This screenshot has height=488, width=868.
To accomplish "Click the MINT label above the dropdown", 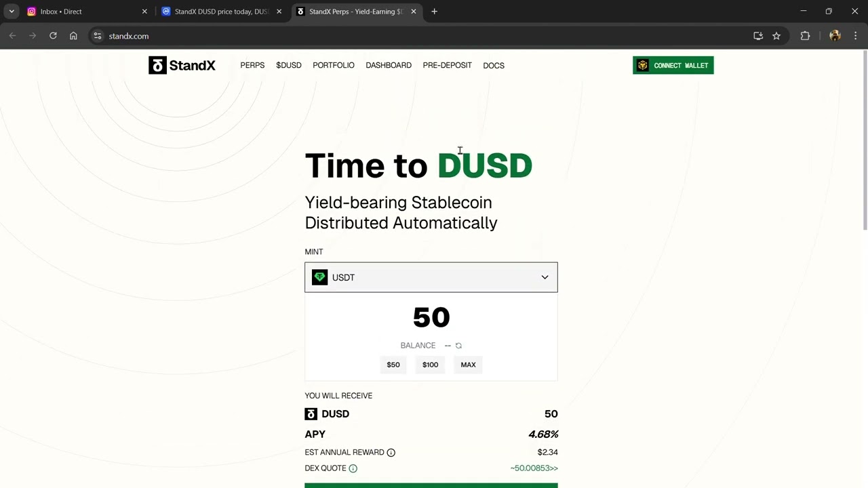I will click(314, 251).
